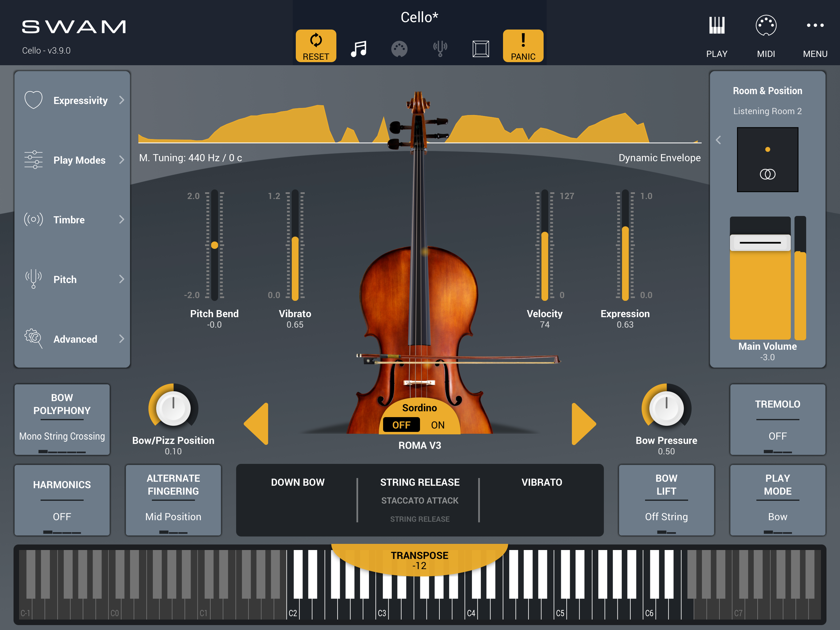Open the room box icon in center toolbar
Viewport: 840px width, 630px height.
coord(481,49)
